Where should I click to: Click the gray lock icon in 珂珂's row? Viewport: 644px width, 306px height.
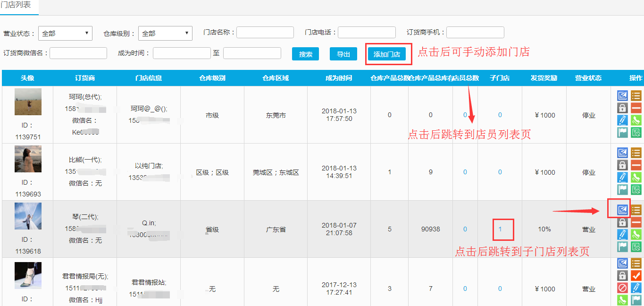623,108
